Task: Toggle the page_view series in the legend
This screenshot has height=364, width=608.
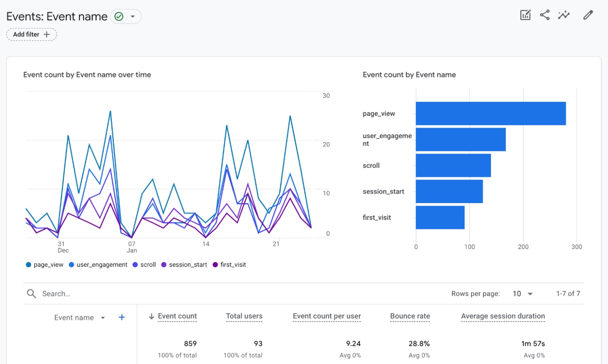Action: pyautogui.click(x=44, y=264)
